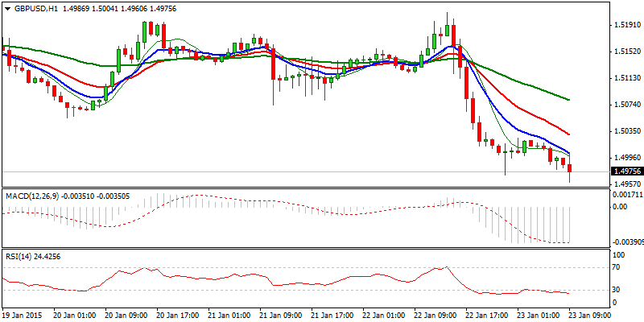Screen dimensions: 644x322
Task: Click time axis label 23 Jan 01:00
Action: click(x=538, y=316)
